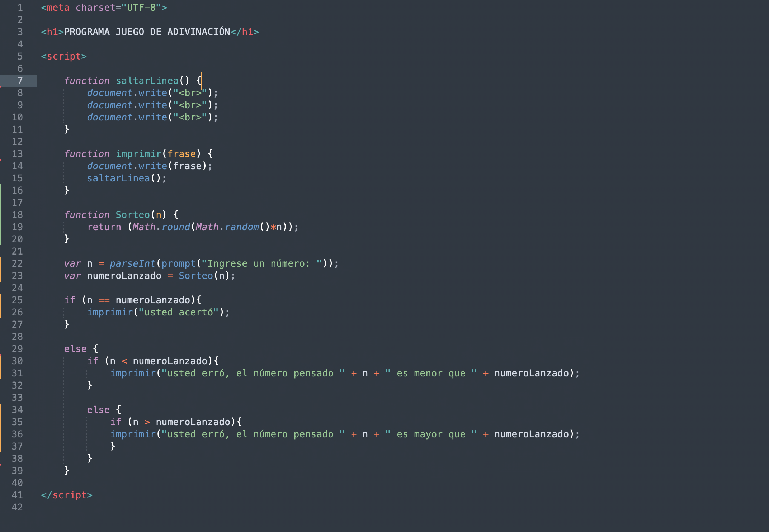The width and height of the screenshot is (769, 532).
Task: Click the " es mayor que " string
Action: [431, 434]
